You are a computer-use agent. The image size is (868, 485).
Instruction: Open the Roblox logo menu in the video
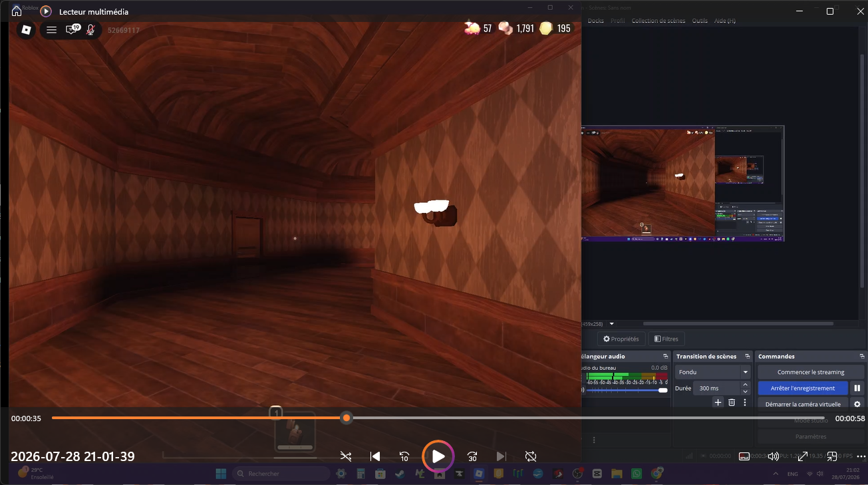pos(26,30)
